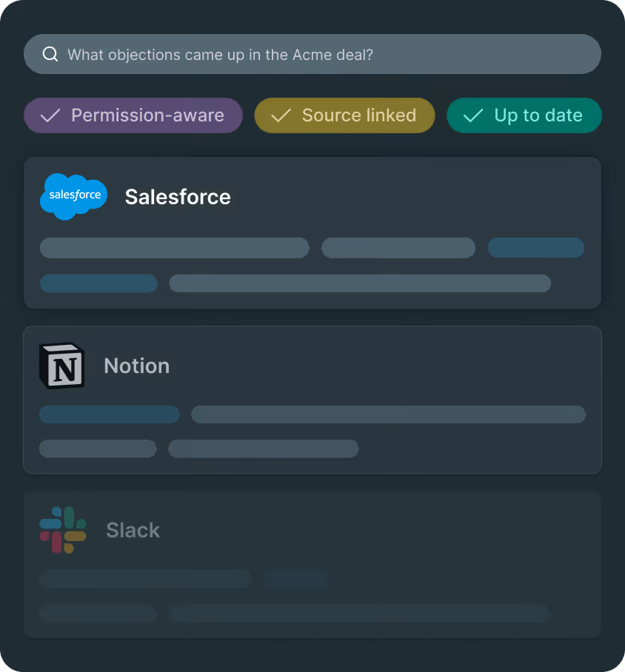
Task: Click the Salesforce cloud logo
Action: pyautogui.click(x=73, y=197)
